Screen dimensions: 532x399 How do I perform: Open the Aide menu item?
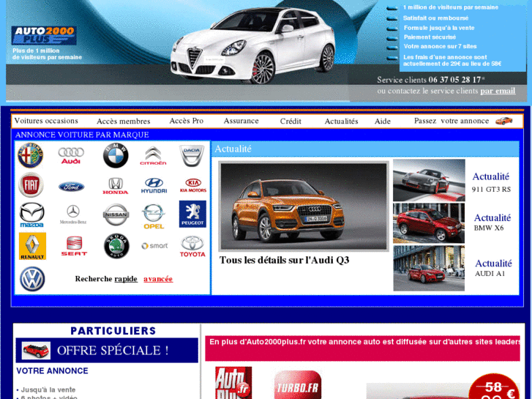[x=383, y=122]
